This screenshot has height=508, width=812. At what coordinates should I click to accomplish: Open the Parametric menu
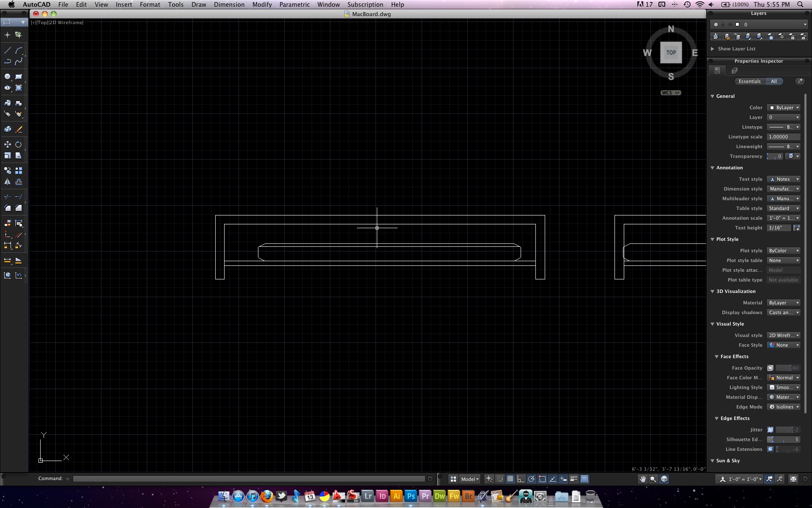tap(294, 5)
